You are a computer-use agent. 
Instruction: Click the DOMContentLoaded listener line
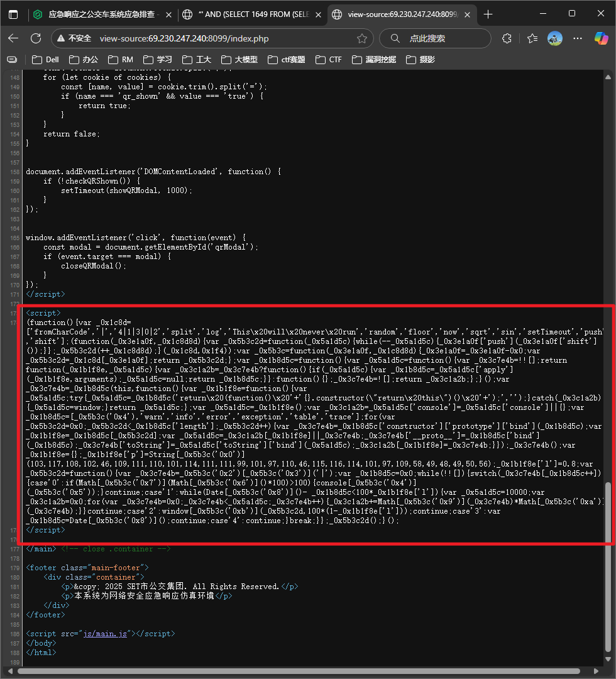(153, 172)
